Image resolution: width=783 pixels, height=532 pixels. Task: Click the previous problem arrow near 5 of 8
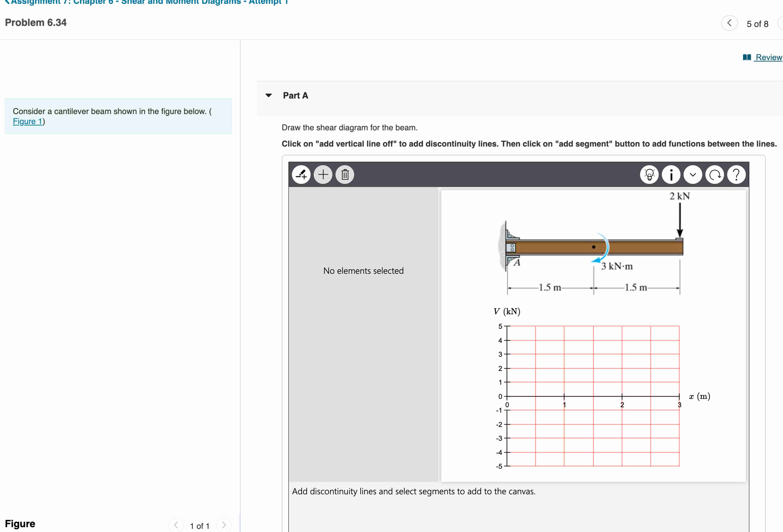click(x=729, y=23)
